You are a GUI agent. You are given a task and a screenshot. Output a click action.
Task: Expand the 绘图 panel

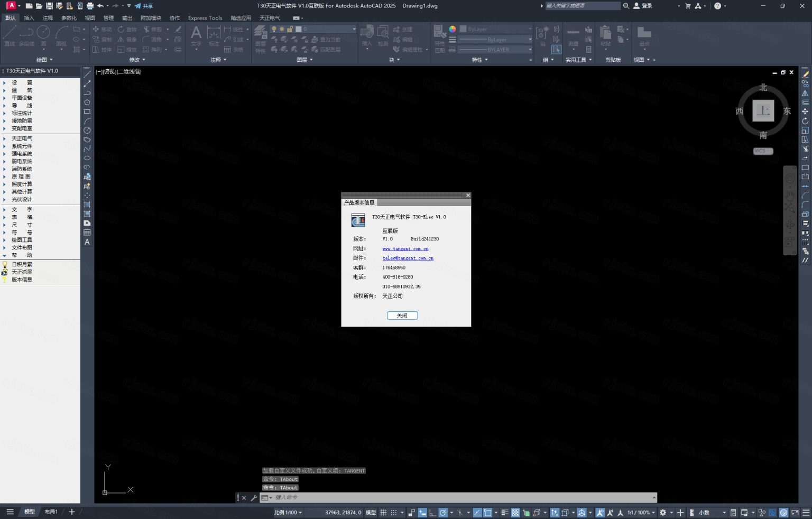pos(44,60)
